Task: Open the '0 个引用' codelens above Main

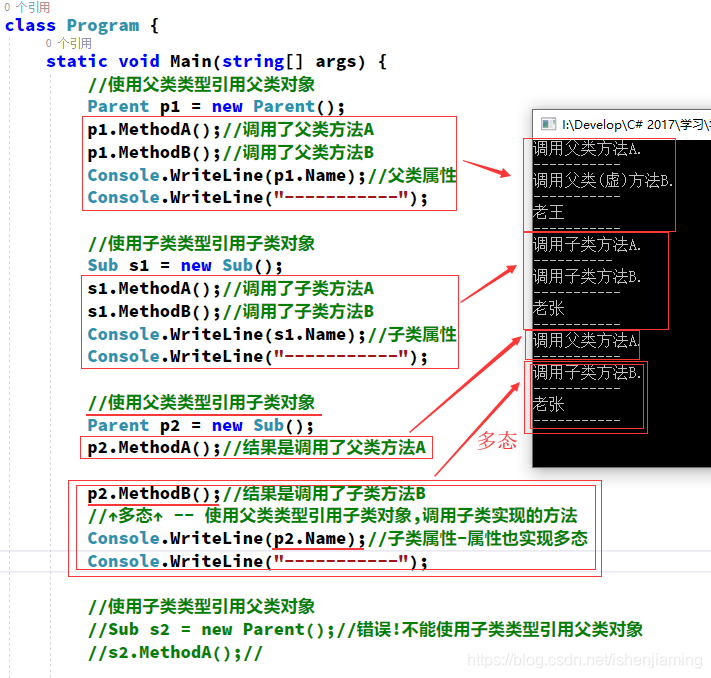Action: click(x=69, y=44)
